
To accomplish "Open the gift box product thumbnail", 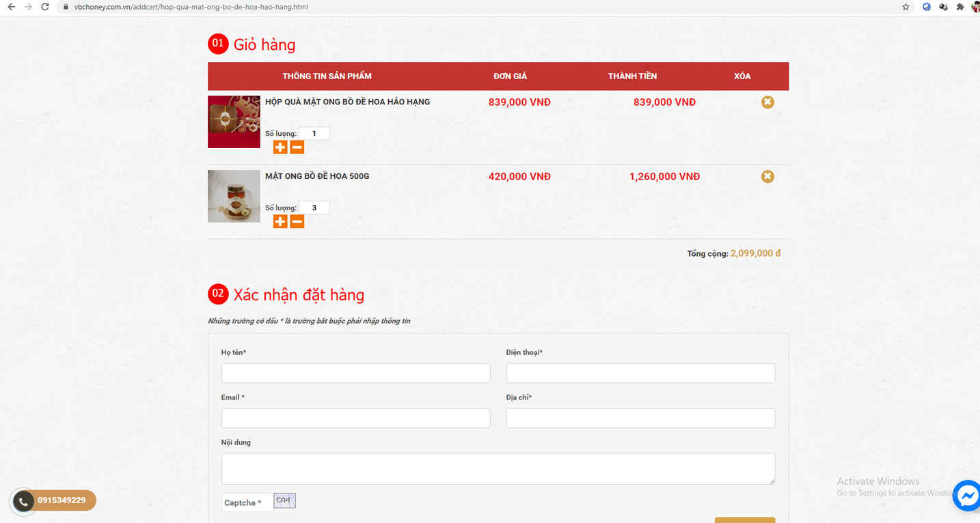I will pyautogui.click(x=234, y=122).
